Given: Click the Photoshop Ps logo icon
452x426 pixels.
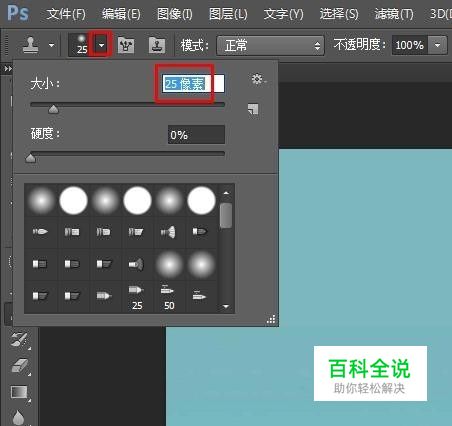Looking at the screenshot, I should 18,13.
